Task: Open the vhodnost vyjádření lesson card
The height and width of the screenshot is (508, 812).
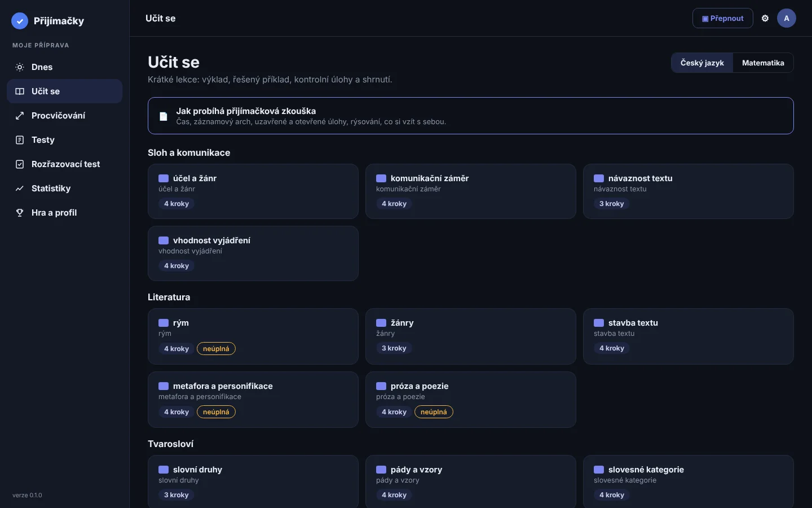Action: (x=253, y=253)
